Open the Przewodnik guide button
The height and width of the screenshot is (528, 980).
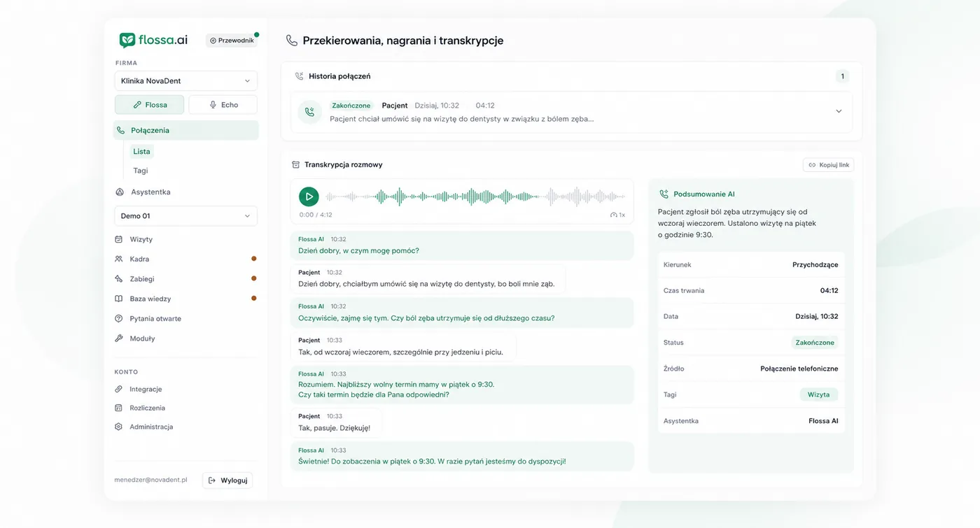(232, 41)
